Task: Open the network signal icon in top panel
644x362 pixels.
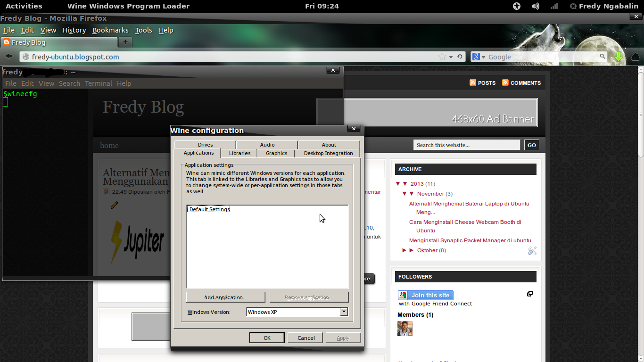Action: click(554, 6)
